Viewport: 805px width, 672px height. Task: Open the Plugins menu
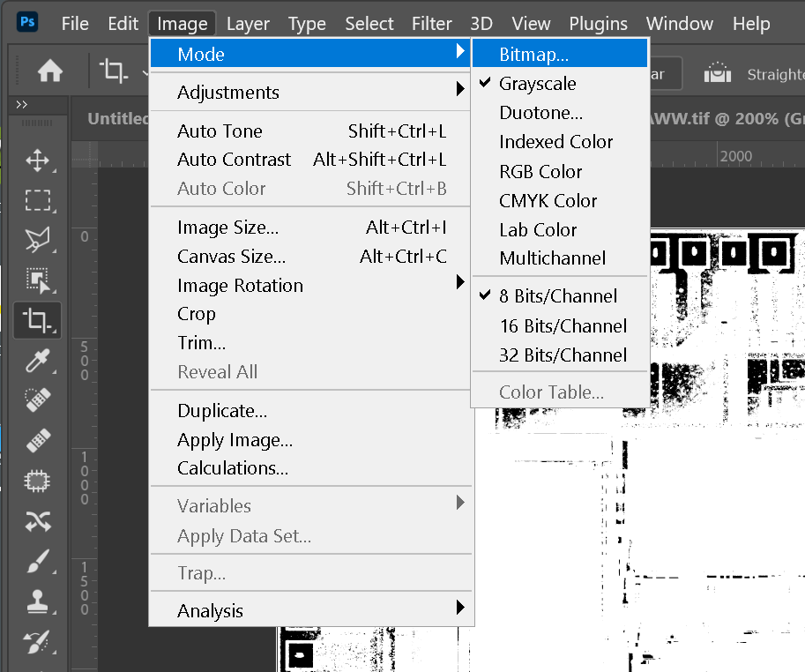[598, 24]
